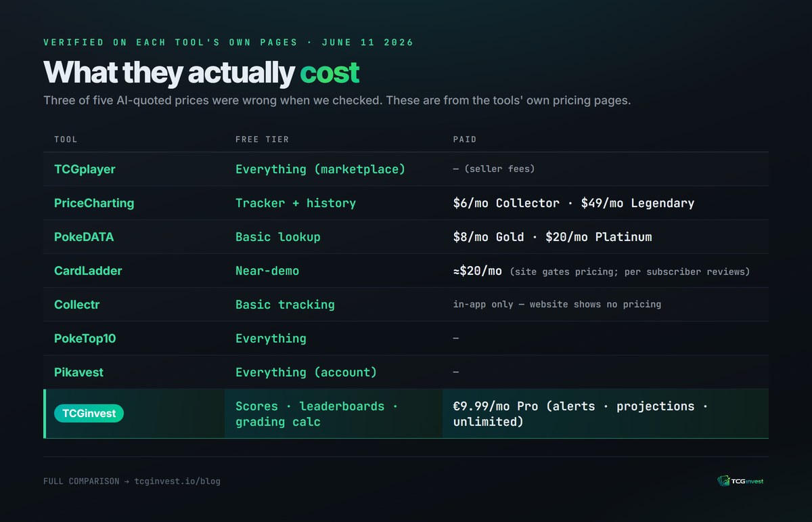Click the FREE TIER column header

[x=262, y=139]
